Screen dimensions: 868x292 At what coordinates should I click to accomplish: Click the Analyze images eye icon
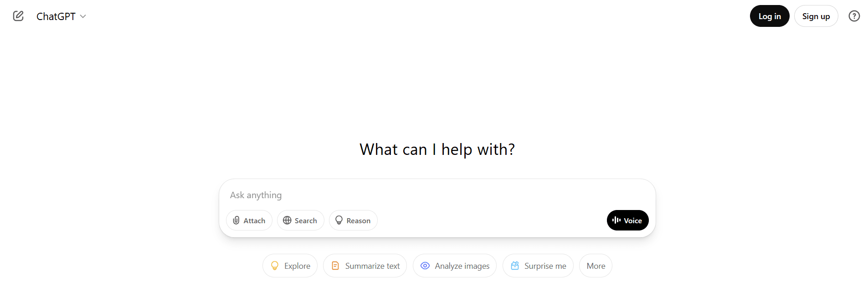pos(425,266)
